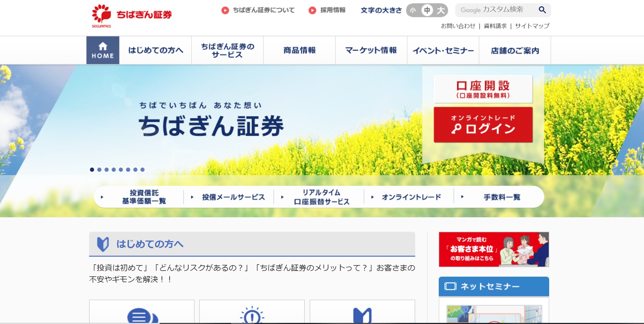Click the arrow before リアルタイム口座振替サービス

pos(282,197)
